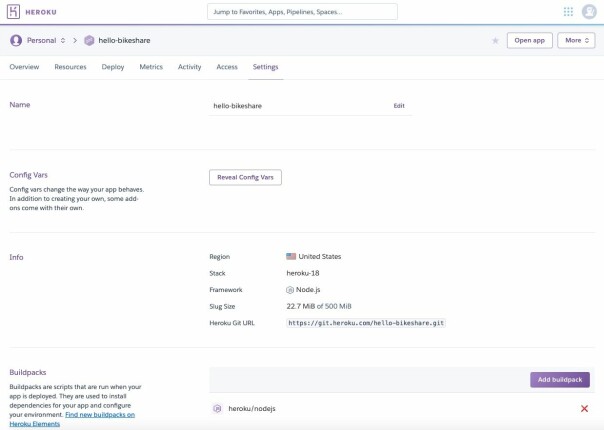The image size is (604, 430).
Task: Switch to the Deploy tab
Action: click(113, 67)
